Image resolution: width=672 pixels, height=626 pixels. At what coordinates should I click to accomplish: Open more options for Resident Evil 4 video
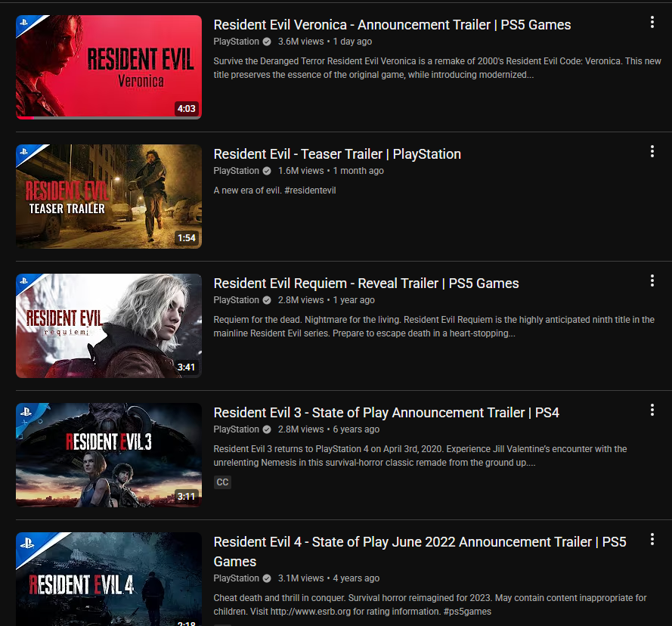click(652, 539)
